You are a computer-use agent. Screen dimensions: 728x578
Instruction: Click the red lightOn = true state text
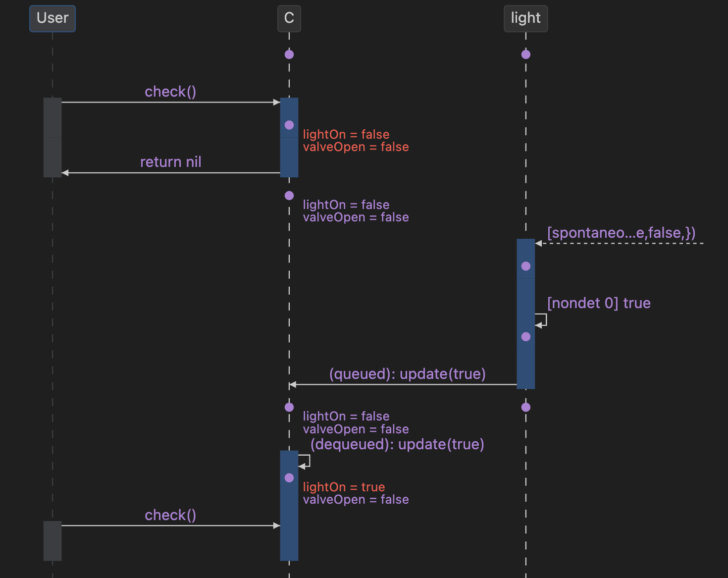click(x=344, y=487)
